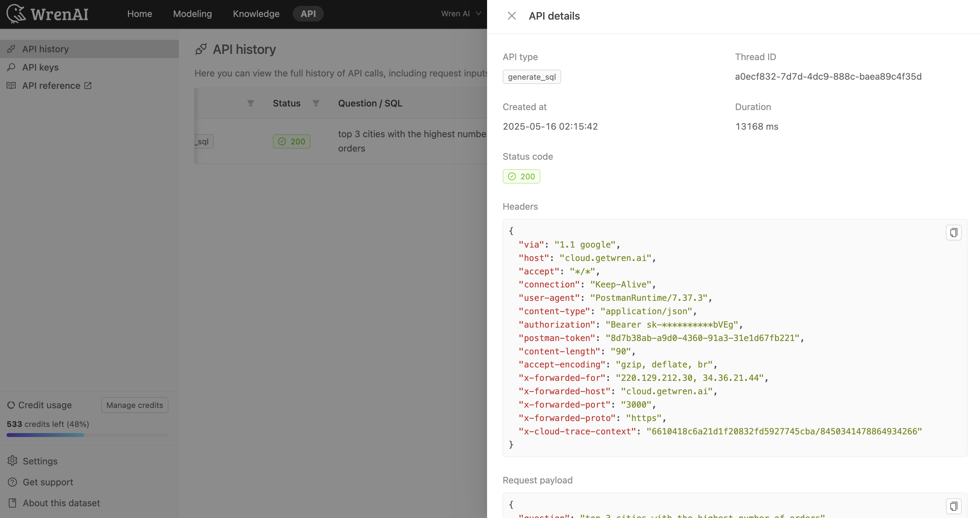The width and height of the screenshot is (980, 518).
Task: Click the Settings gear icon
Action: click(12, 461)
